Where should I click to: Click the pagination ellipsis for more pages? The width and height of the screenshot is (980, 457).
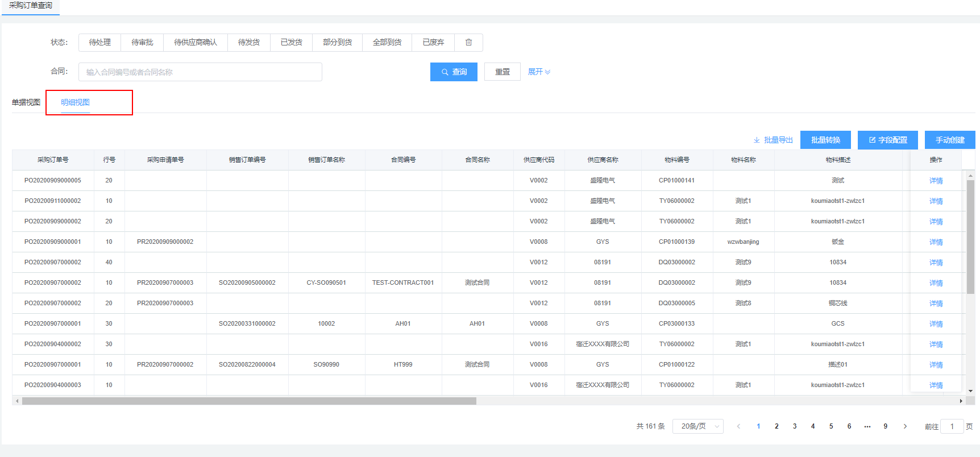coord(867,426)
